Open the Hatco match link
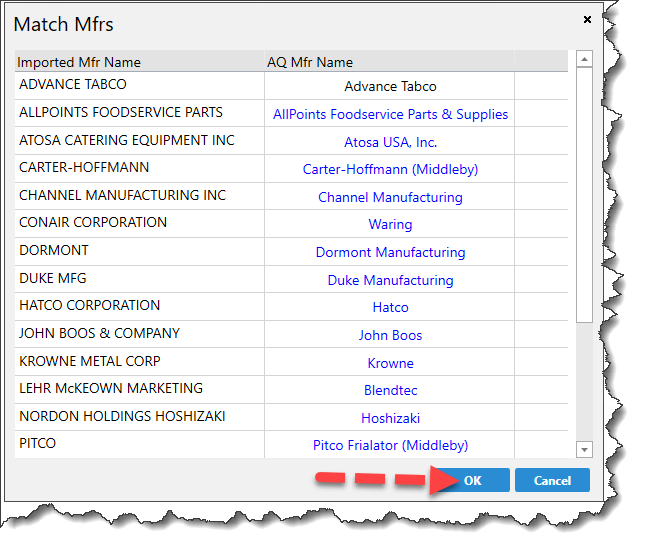This screenshot has width=646, height=550. (390, 307)
